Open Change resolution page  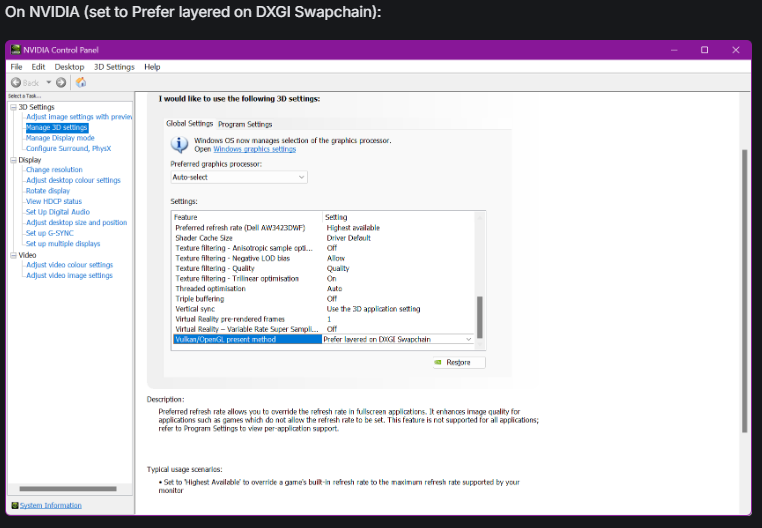tap(54, 170)
